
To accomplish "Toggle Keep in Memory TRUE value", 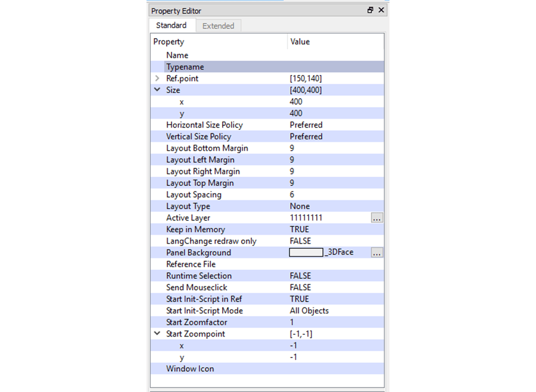I will [x=299, y=229].
